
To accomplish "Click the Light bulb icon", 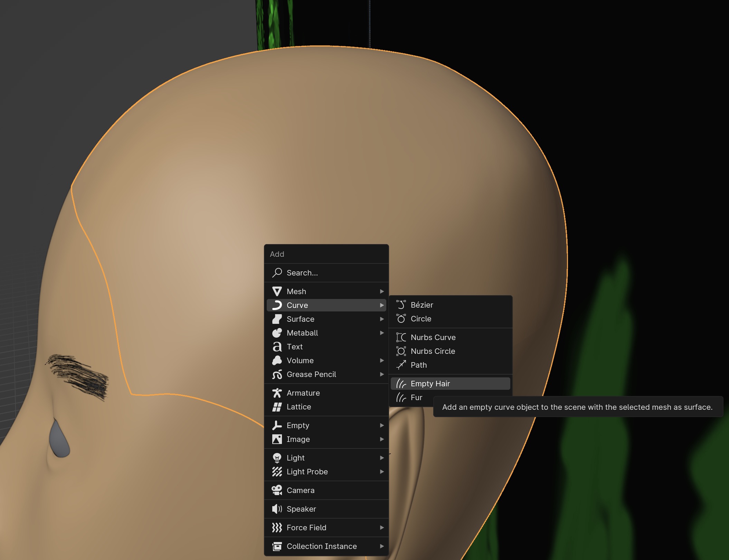I will pos(277,458).
